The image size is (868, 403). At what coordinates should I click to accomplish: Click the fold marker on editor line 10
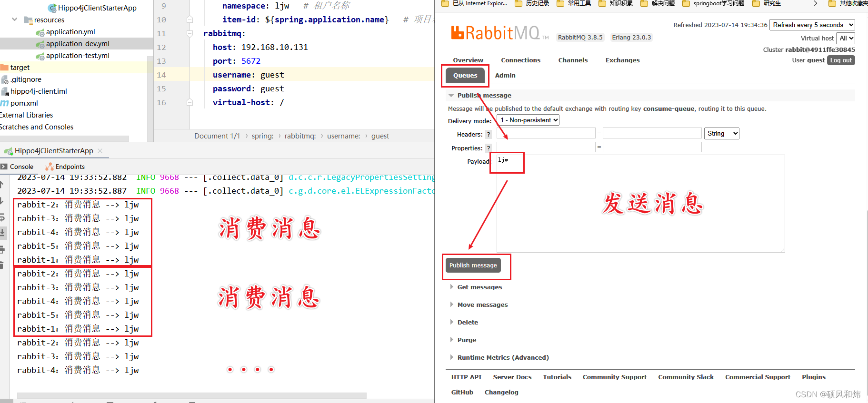click(x=190, y=20)
